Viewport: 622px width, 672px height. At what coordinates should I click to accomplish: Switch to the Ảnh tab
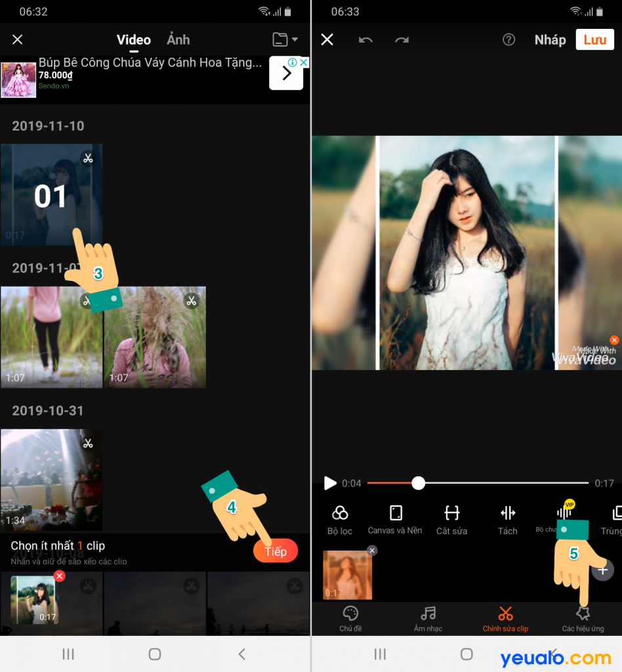point(178,40)
